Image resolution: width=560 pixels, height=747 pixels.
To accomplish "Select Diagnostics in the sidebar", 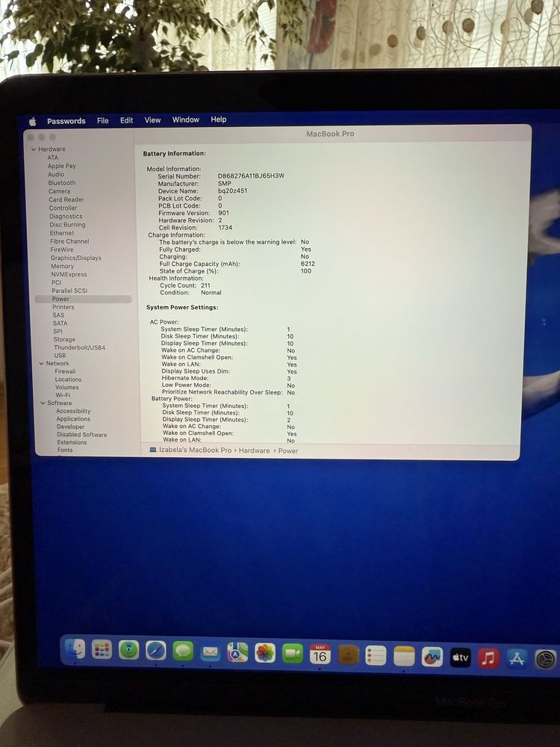I will (x=66, y=217).
